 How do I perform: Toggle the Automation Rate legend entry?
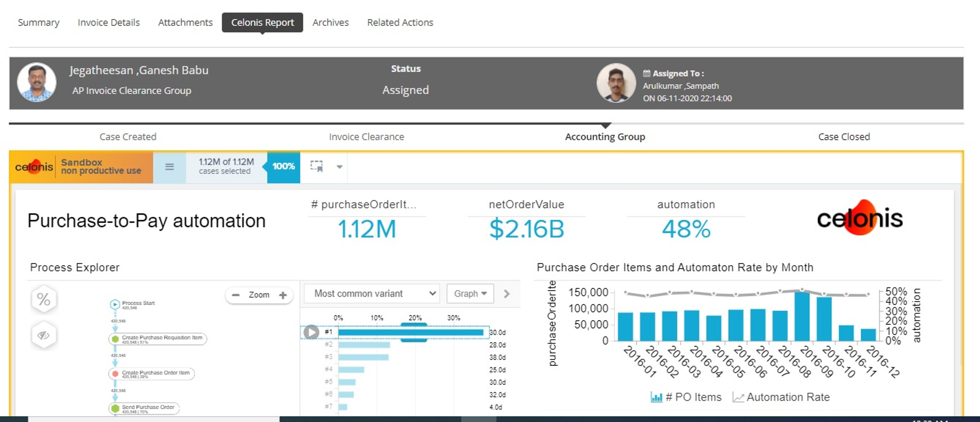point(781,397)
